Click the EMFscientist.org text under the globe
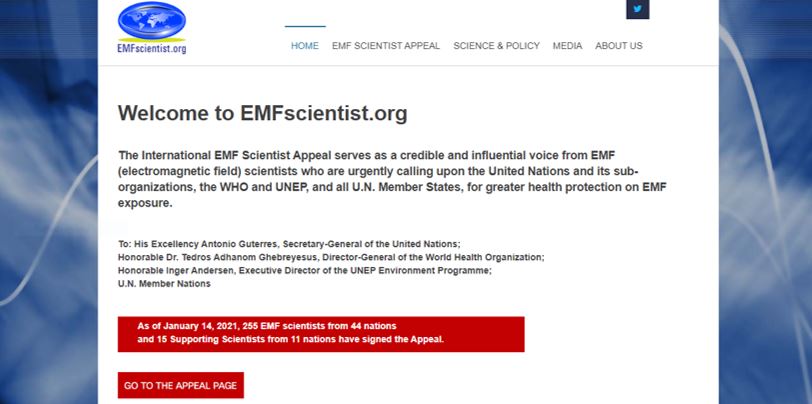This screenshot has width=812, height=404. (x=152, y=49)
